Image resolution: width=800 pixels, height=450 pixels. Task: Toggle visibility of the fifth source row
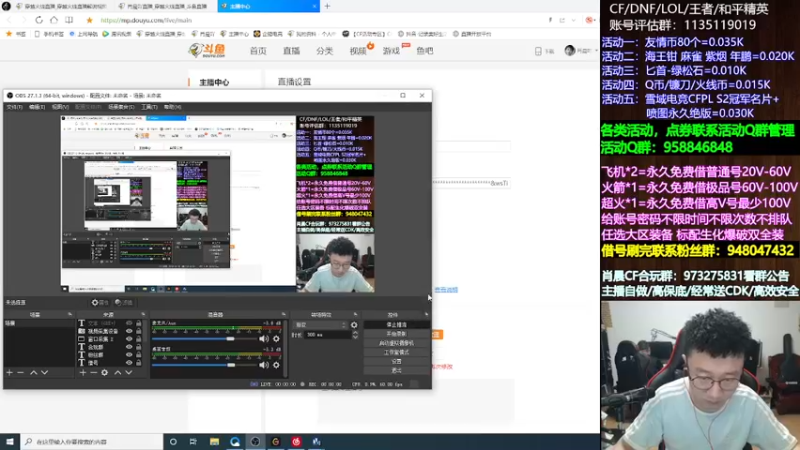pos(129,355)
